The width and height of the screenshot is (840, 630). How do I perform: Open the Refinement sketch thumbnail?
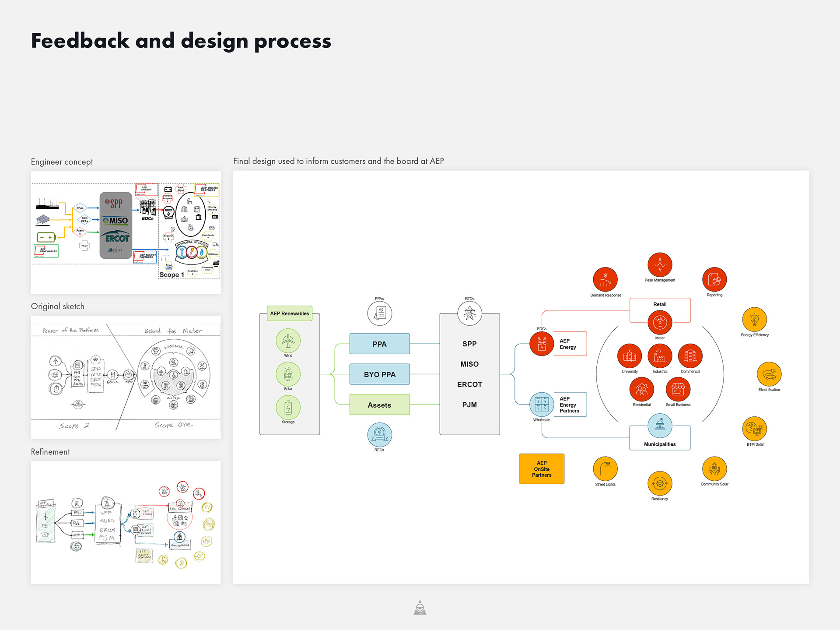[x=126, y=522]
